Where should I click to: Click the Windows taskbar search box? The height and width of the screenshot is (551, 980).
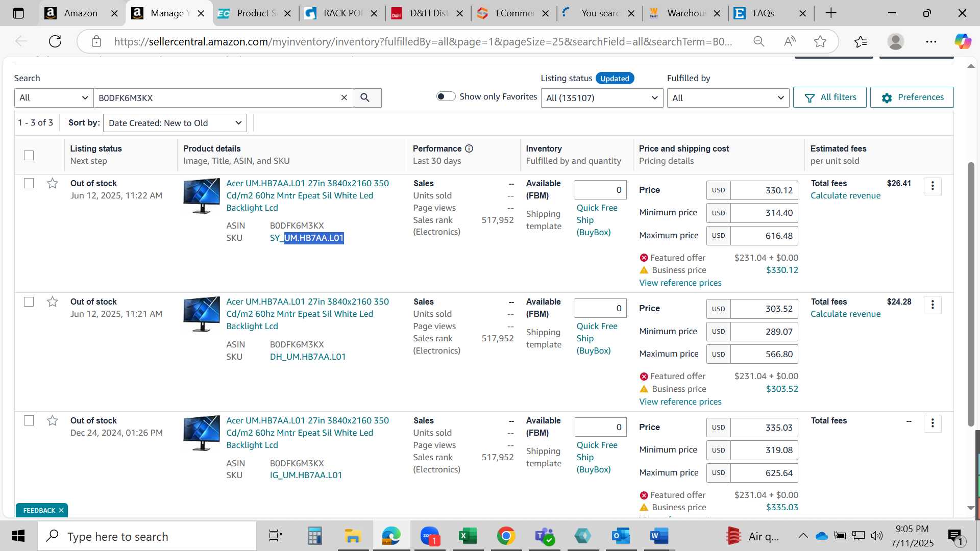[x=147, y=536]
